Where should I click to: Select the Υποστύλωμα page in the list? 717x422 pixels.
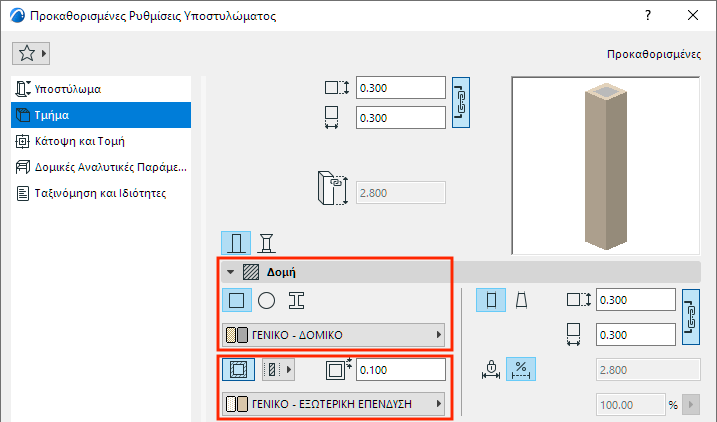click(101, 89)
